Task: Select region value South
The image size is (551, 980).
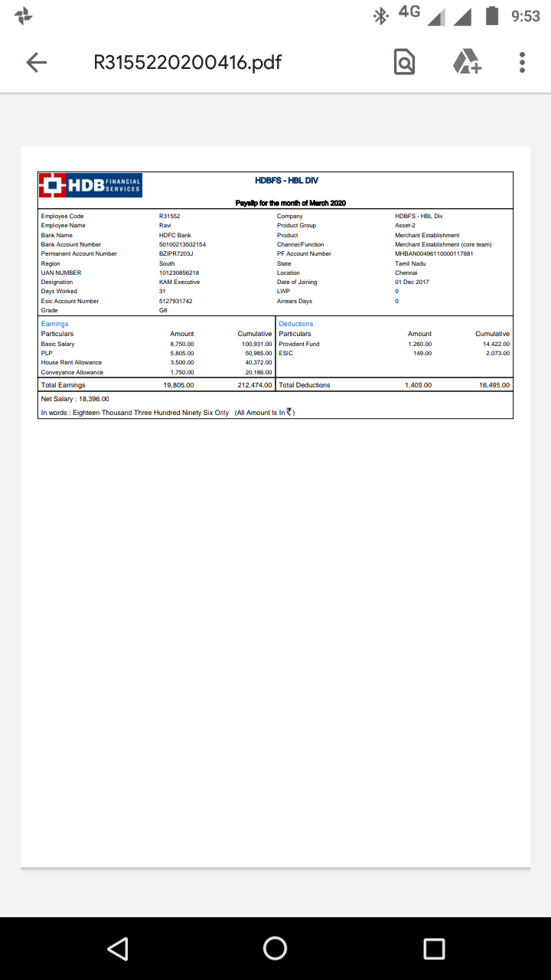Action: [167, 263]
